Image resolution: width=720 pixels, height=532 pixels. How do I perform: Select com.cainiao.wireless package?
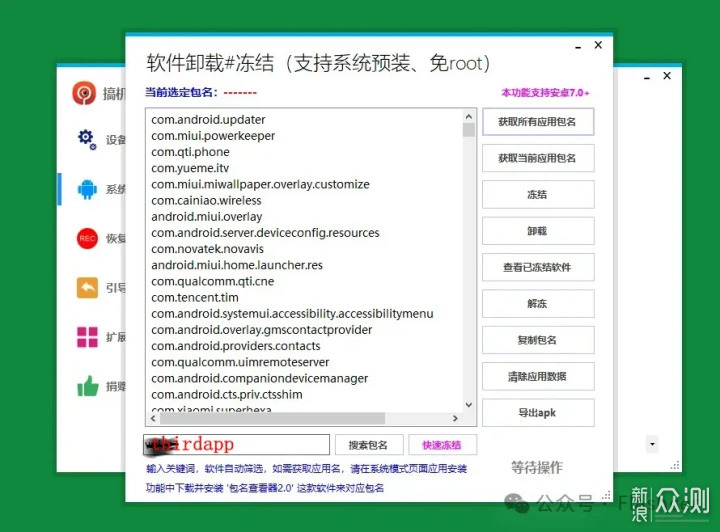point(206,201)
